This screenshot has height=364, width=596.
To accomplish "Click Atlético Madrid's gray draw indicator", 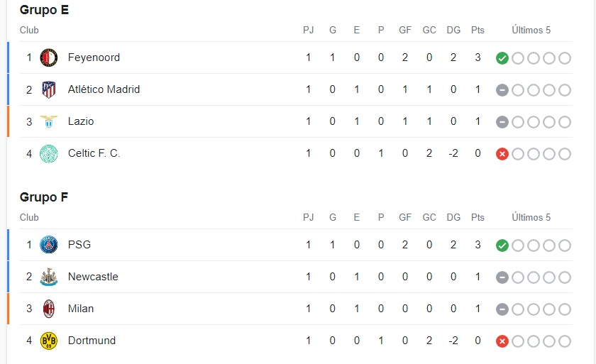I will [x=502, y=90].
